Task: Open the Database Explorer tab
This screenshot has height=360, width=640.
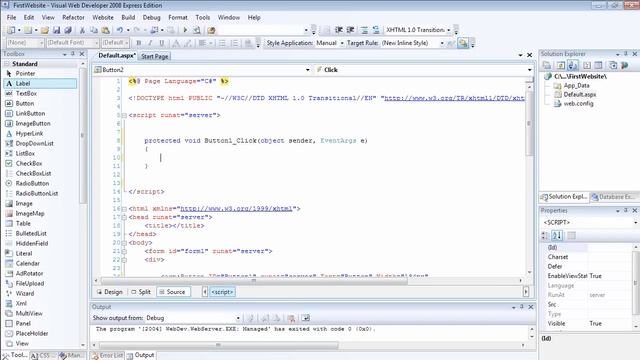Action: tap(613, 197)
